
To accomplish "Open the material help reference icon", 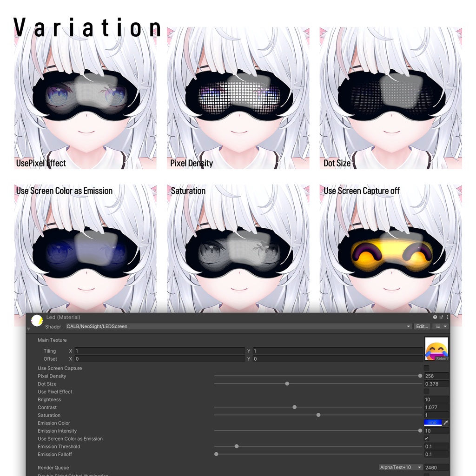I will tap(435, 317).
